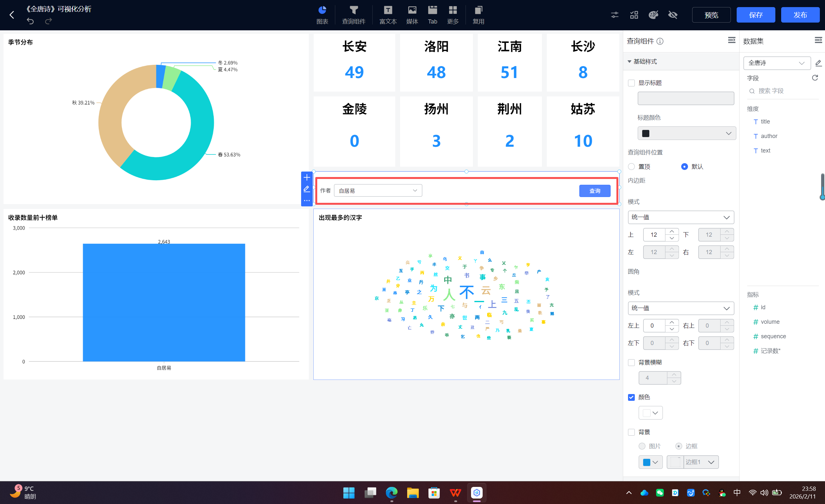Click the Tab component in the toolbar
Image resolution: width=825 pixels, height=504 pixels.
[x=432, y=15]
